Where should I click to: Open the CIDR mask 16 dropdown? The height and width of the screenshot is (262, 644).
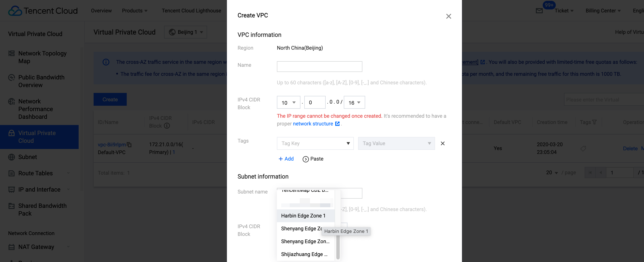354,103
